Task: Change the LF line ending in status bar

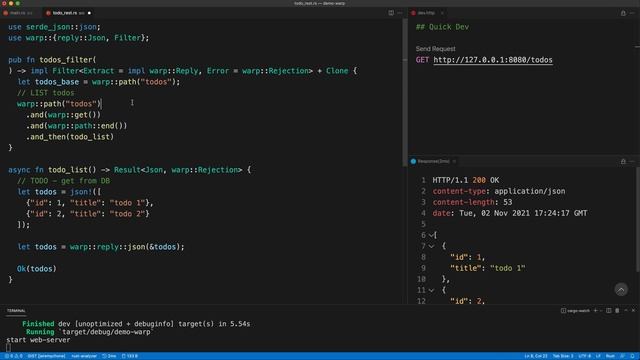Action: 598,356
